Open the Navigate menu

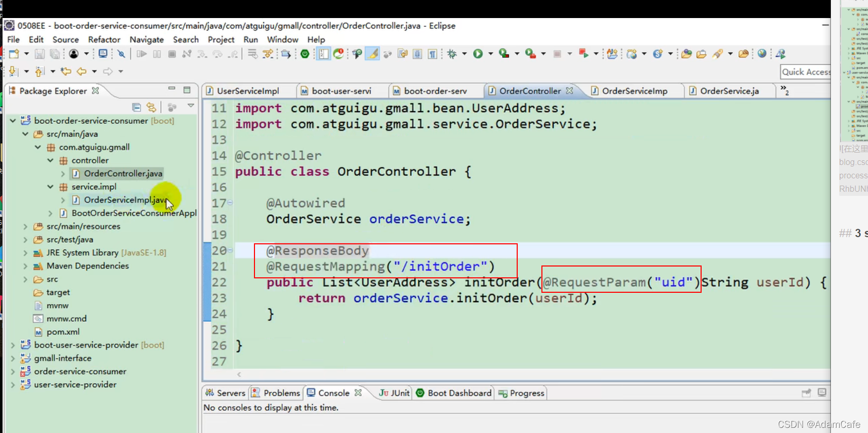pos(147,39)
